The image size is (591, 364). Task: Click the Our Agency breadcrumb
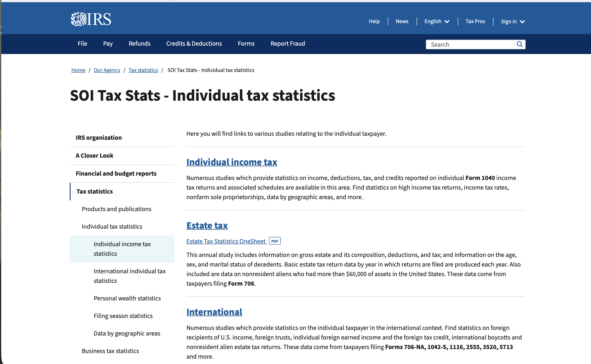coord(107,70)
